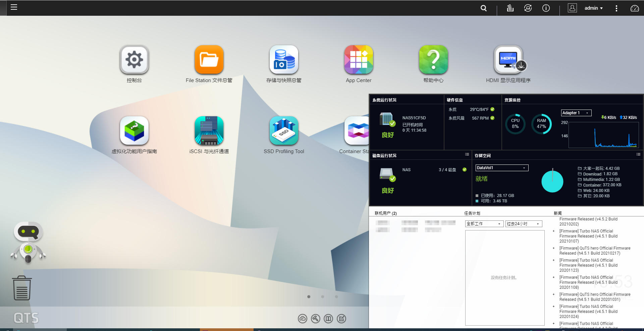The image size is (644, 331).
Task: Open news link v4.5.2 Build 20210202
Action: point(588,221)
